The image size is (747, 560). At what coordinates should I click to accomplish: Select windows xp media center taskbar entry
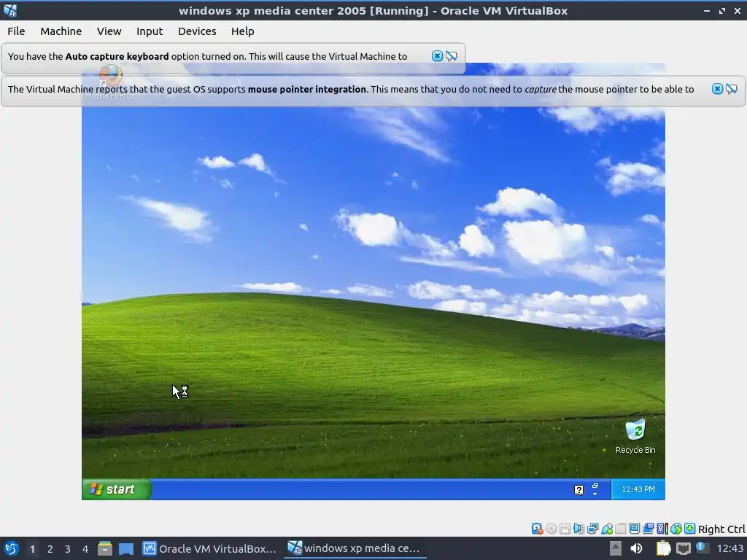355,548
